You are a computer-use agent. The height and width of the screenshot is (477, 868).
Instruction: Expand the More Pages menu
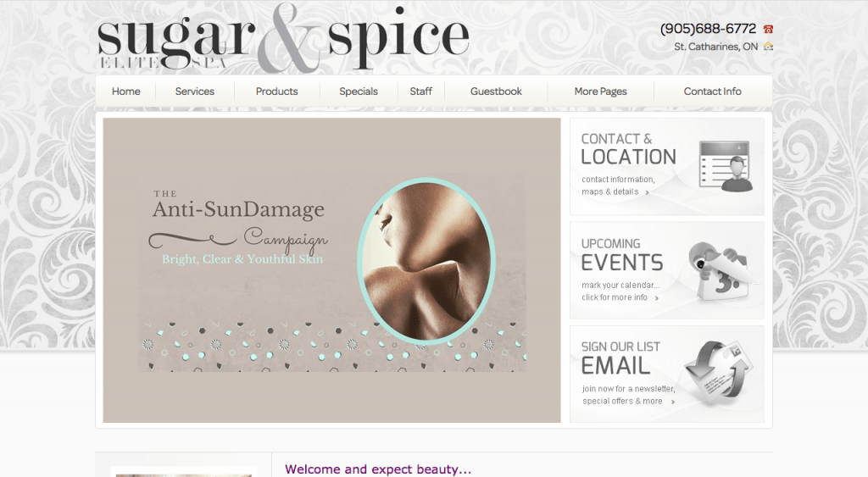pos(601,92)
